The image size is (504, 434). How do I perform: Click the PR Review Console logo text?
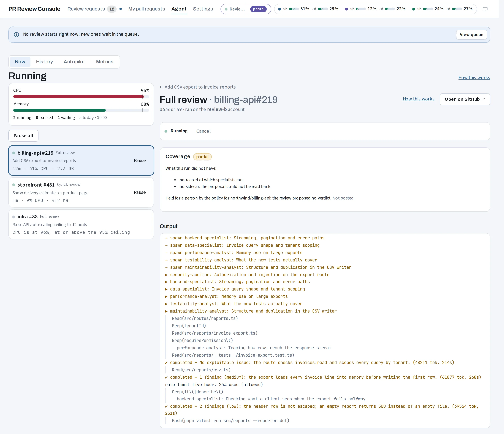(34, 9)
